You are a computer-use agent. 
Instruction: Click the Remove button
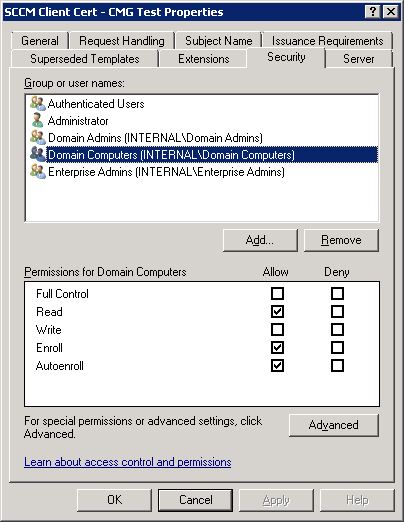341,240
